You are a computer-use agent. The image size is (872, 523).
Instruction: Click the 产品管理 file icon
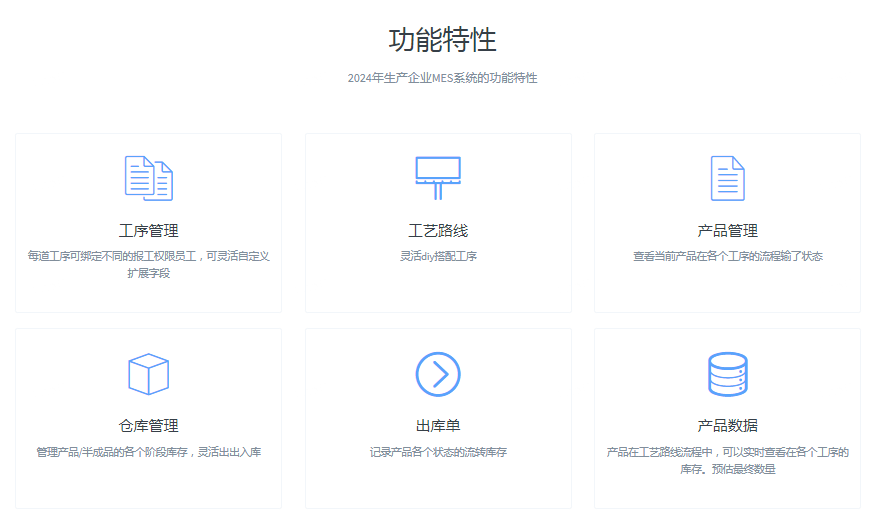click(x=727, y=178)
